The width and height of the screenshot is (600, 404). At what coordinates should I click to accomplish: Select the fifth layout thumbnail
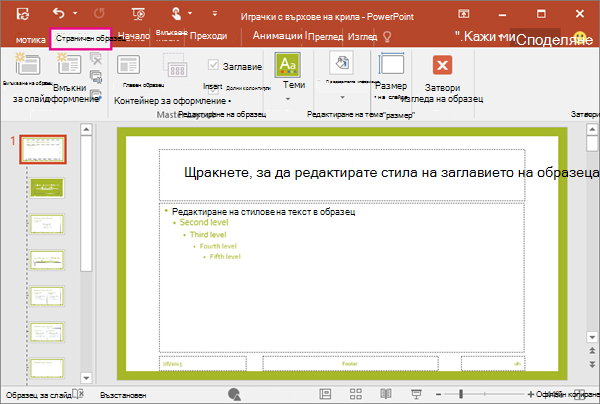point(47,296)
